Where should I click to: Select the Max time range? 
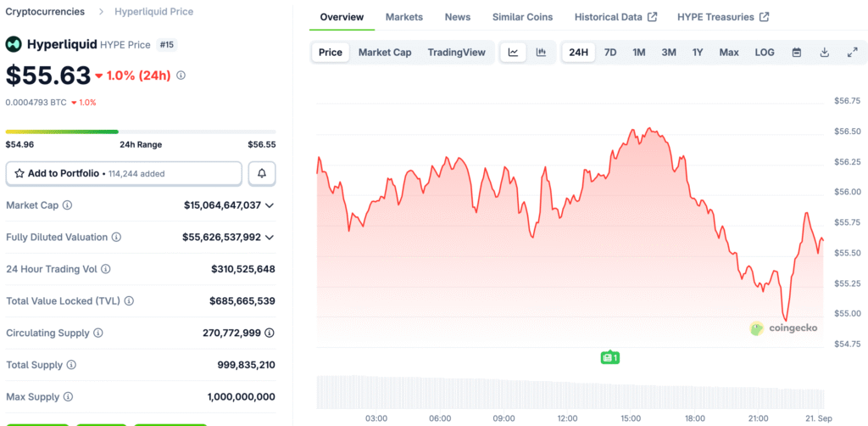click(x=729, y=53)
